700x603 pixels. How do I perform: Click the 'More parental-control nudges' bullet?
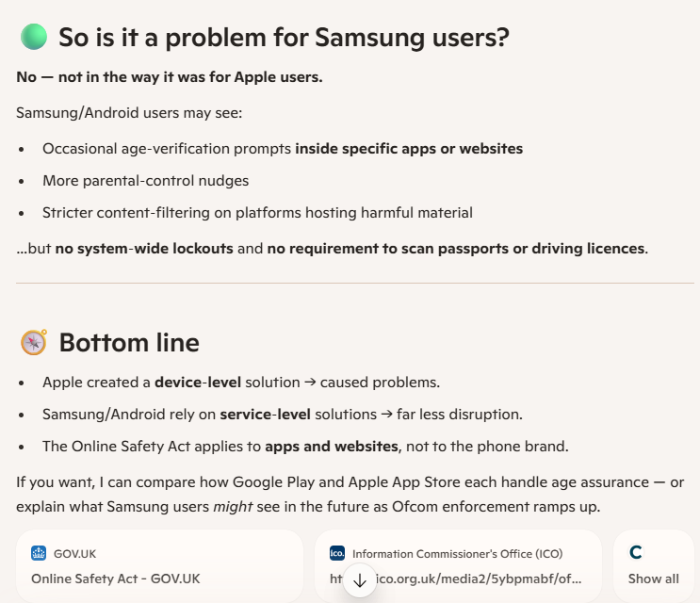145,181
